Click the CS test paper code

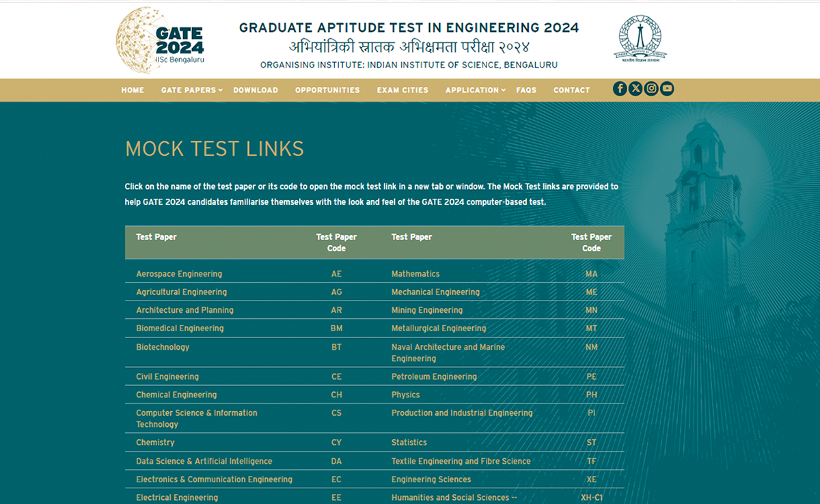point(336,413)
